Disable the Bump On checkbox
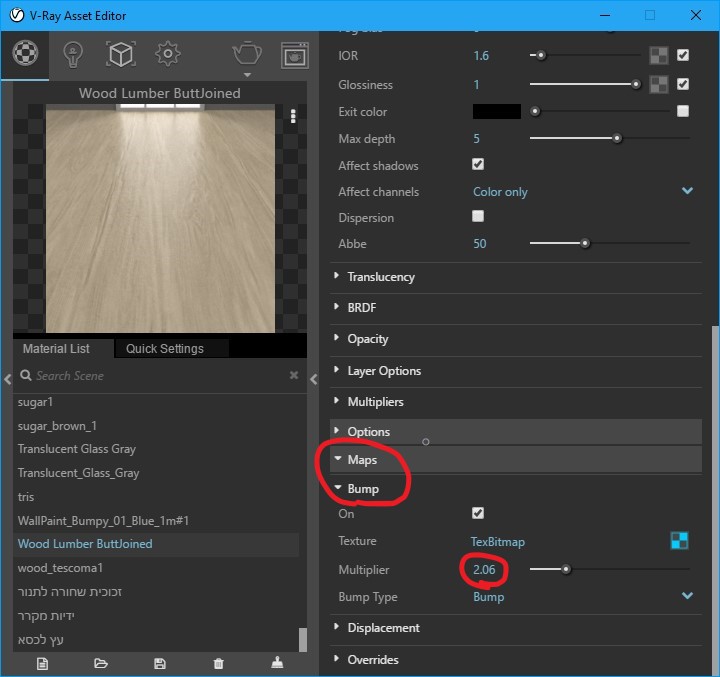The width and height of the screenshot is (720, 677). (x=478, y=513)
